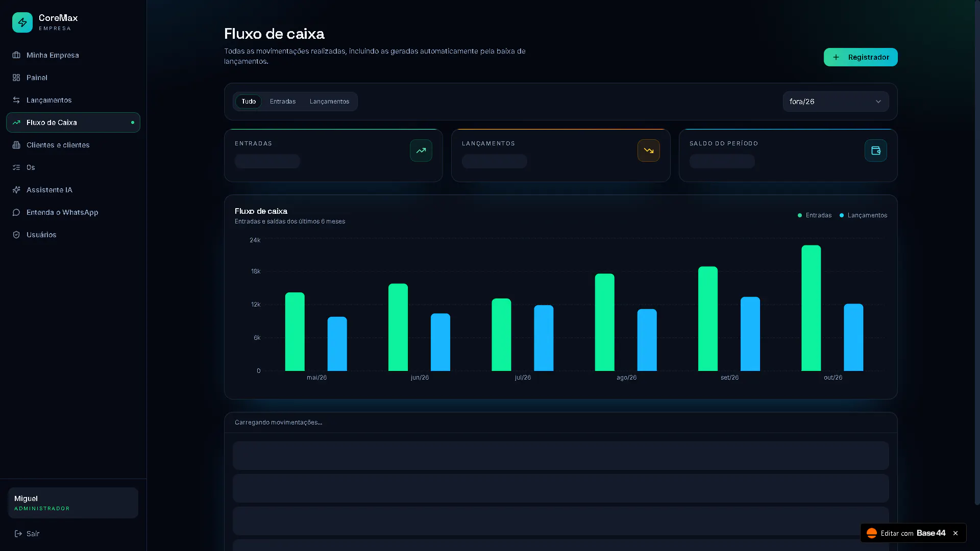This screenshot has width=980, height=551.
Task: Open Minha Empresa menu item
Action: [x=73, y=55]
